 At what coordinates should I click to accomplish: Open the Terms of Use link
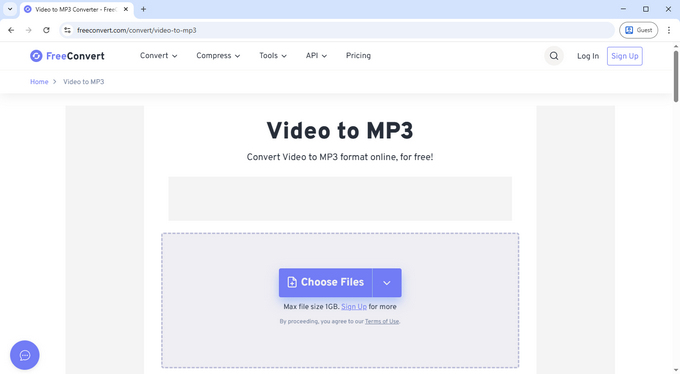tap(382, 322)
